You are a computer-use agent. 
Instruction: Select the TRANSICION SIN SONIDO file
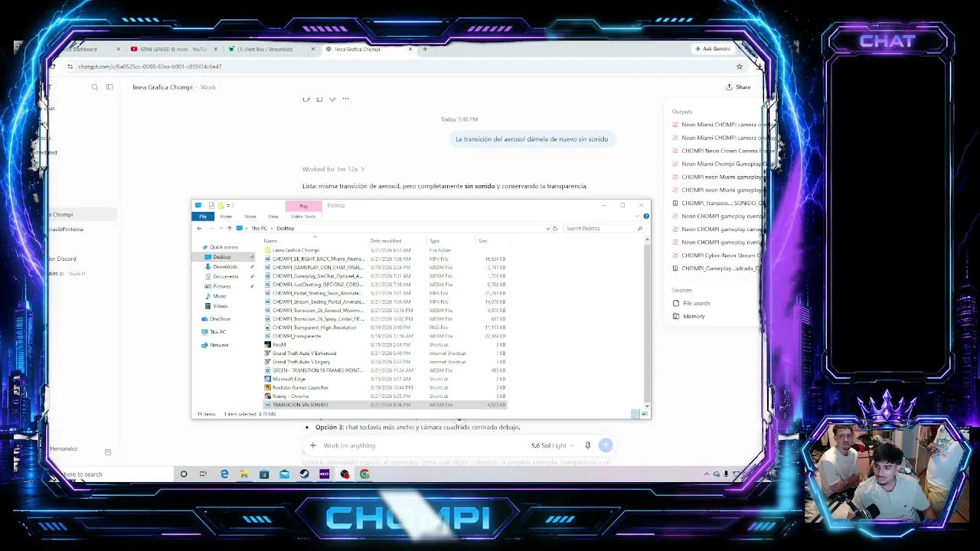300,405
